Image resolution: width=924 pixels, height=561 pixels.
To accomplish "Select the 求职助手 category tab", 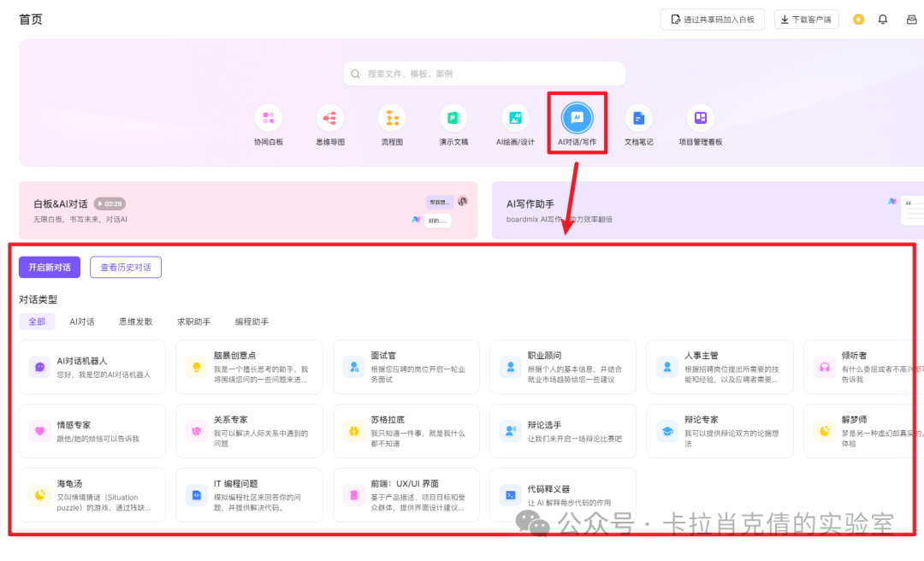I will point(193,322).
